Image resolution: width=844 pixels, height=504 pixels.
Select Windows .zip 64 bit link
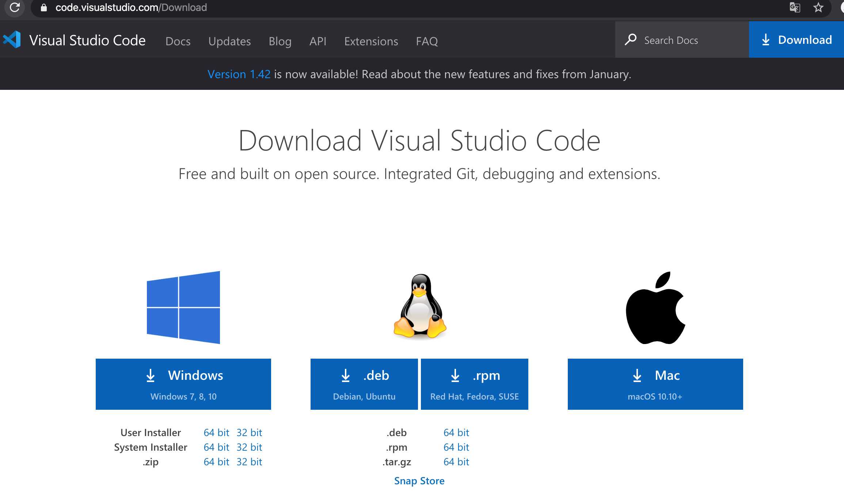[216, 462]
